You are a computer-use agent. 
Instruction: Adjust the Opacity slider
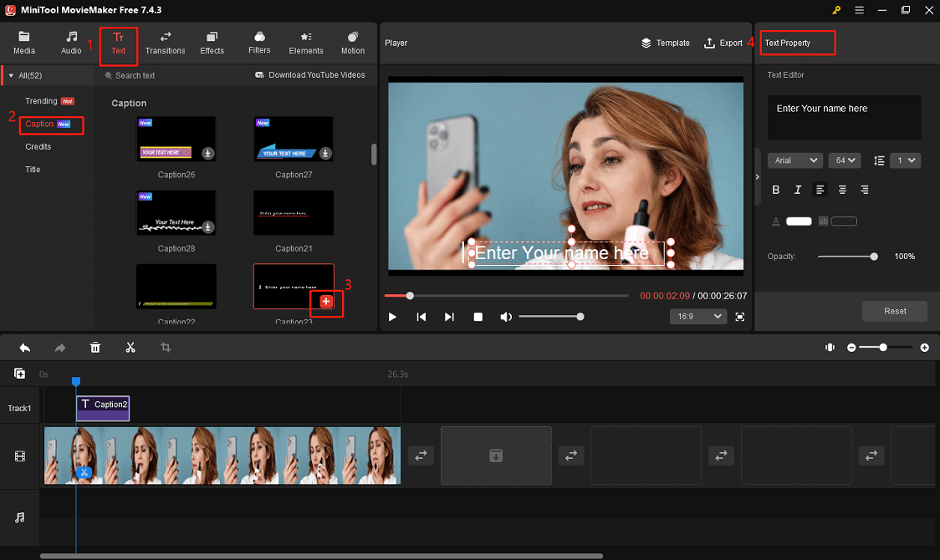pos(848,257)
